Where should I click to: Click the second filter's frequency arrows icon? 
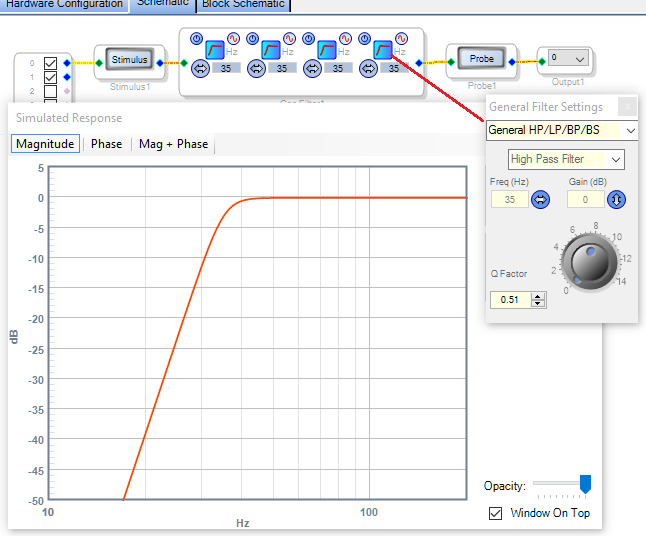tap(256, 68)
